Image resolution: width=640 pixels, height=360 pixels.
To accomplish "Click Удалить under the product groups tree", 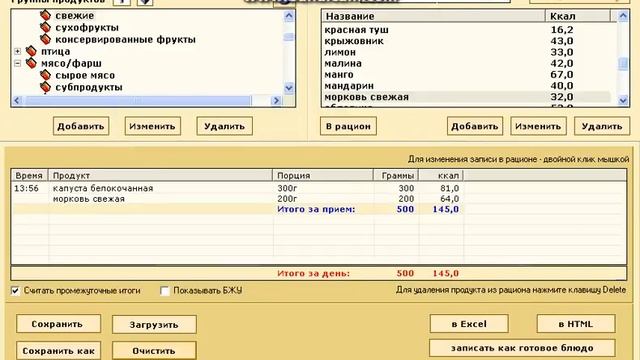I will click(x=224, y=126).
